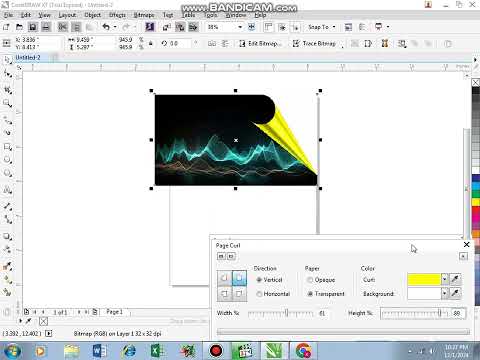Click the Lock Ratio padlock icon
This screenshot has width=480, height=360.
pos(151,43)
